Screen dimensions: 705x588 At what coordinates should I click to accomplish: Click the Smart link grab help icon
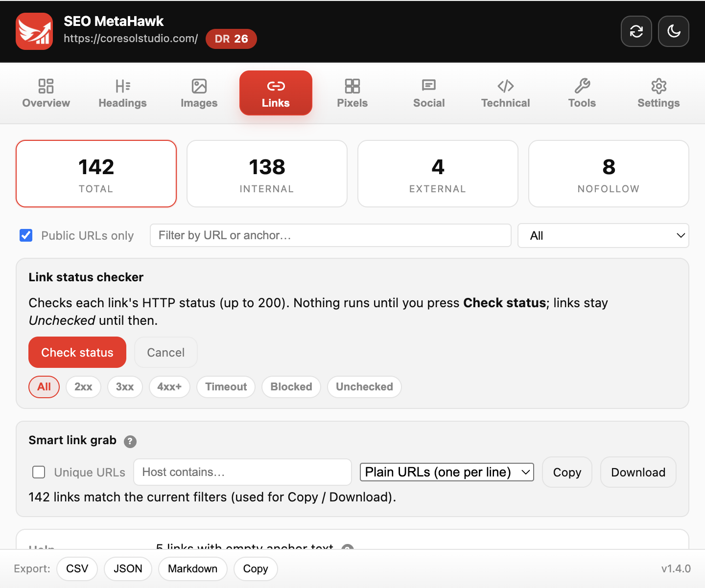pyautogui.click(x=130, y=441)
